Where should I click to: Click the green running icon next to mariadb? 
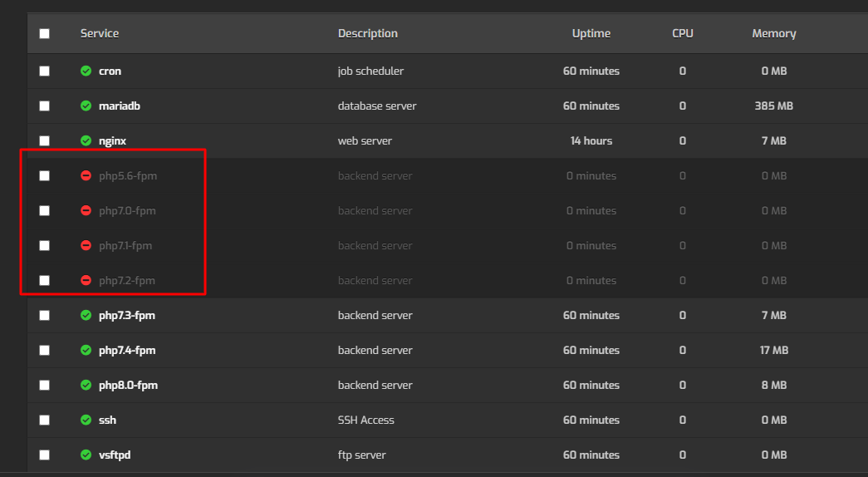pos(86,106)
